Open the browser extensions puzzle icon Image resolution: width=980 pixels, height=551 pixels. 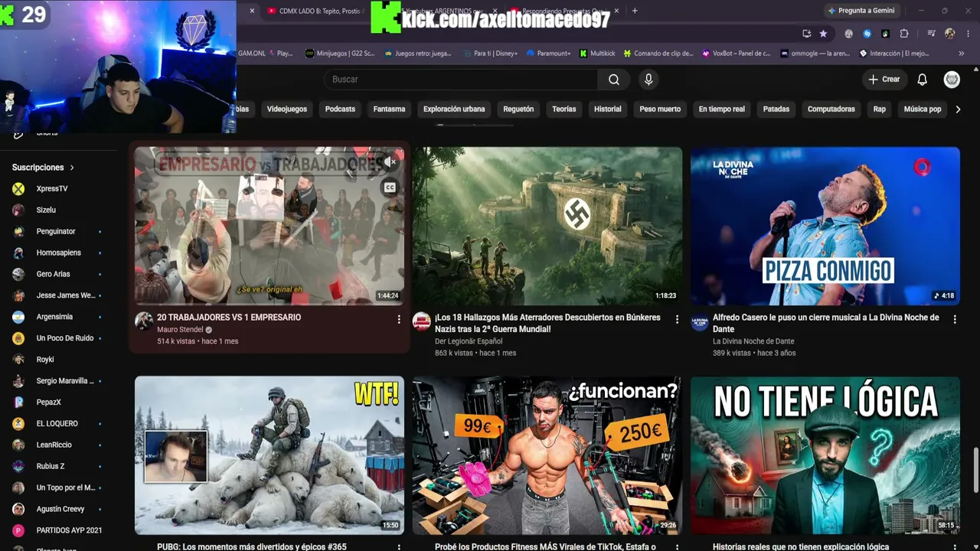pos(904,34)
